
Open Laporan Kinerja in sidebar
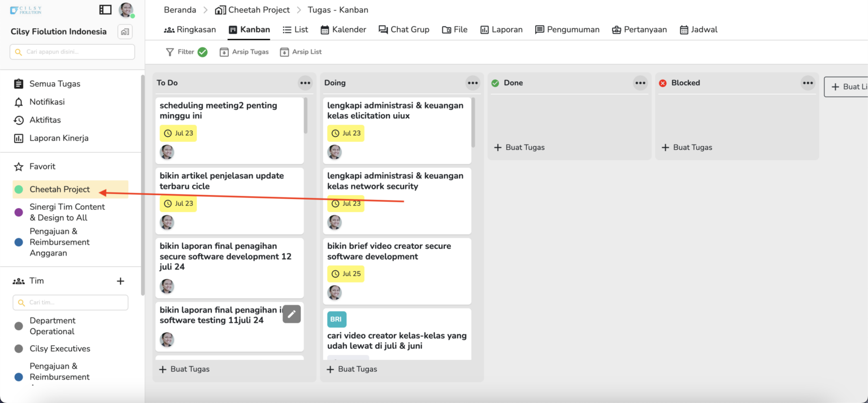click(59, 138)
